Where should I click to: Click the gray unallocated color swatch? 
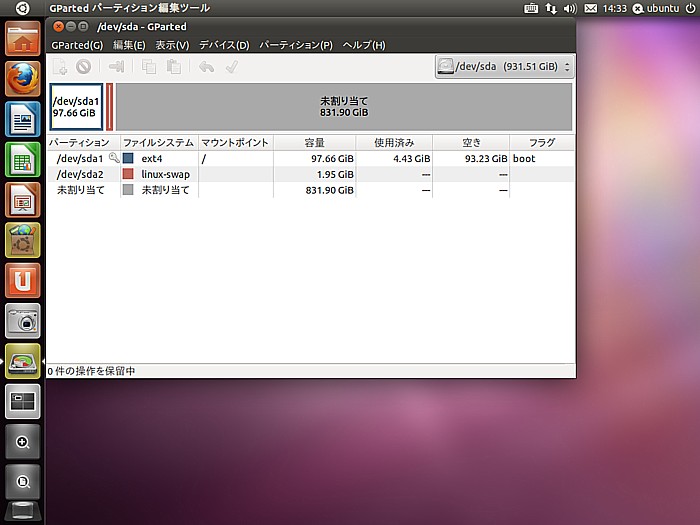point(128,190)
